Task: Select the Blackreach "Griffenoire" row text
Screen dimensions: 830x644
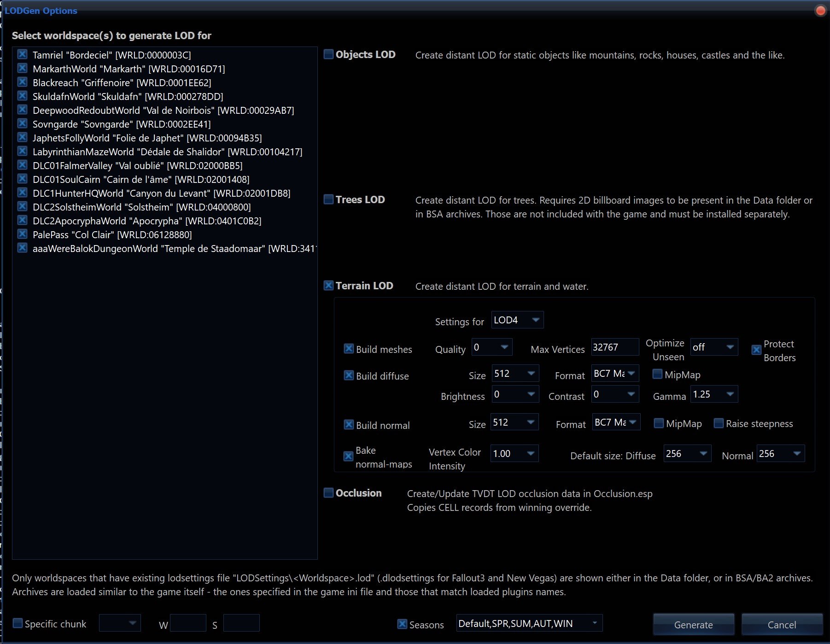Action: 122,82
